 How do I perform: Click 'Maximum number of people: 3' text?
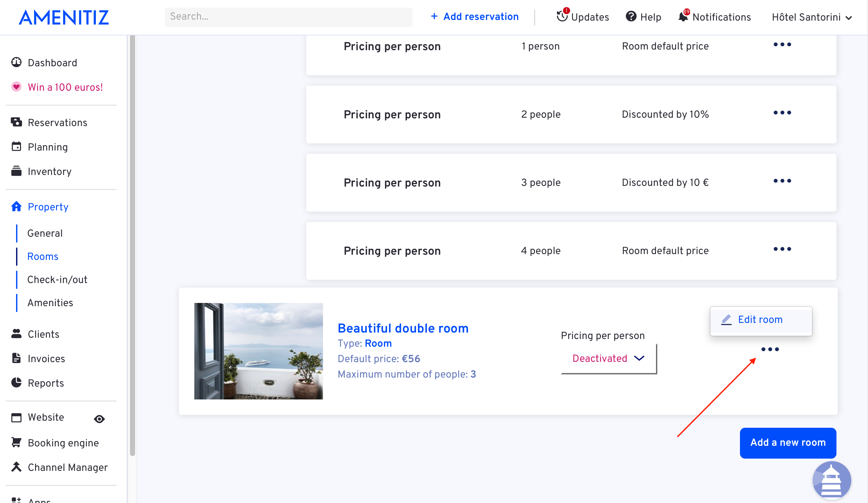(x=407, y=374)
